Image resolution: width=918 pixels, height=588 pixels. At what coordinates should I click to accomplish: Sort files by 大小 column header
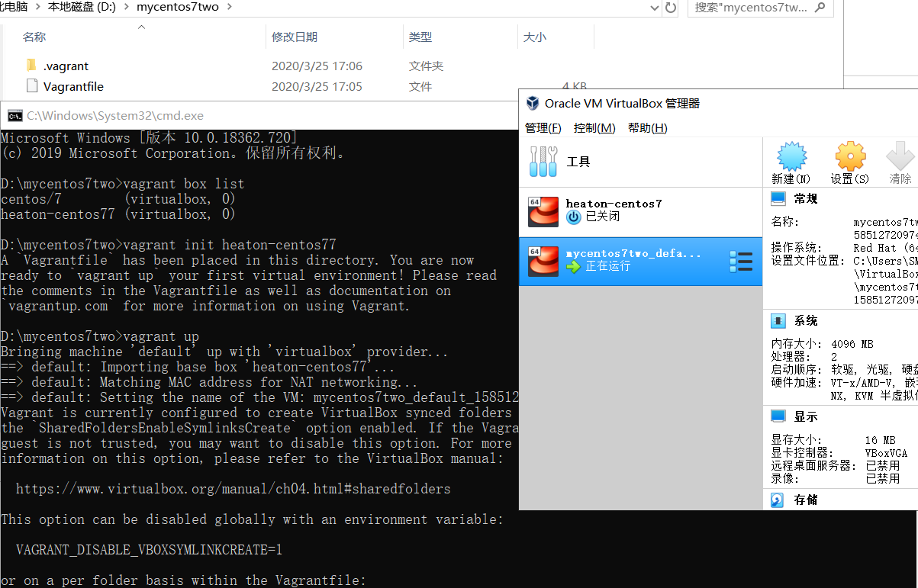(535, 37)
